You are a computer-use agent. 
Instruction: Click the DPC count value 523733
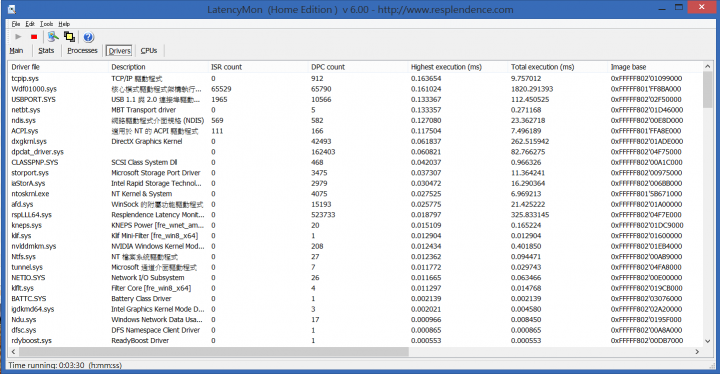pyautogui.click(x=324, y=215)
